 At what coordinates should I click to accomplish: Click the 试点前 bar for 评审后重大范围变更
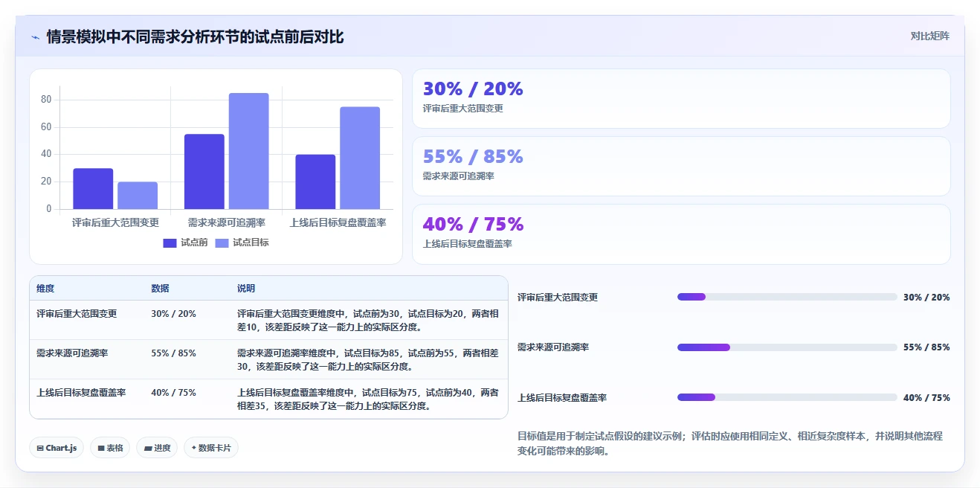[93, 189]
